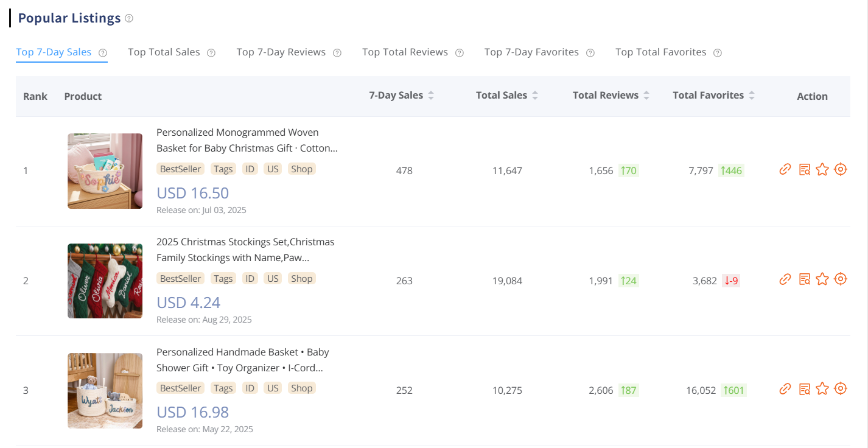Image resolution: width=868 pixels, height=448 pixels.
Task: Favorite the Personalized Handmade Basket listing
Action: 822,388
